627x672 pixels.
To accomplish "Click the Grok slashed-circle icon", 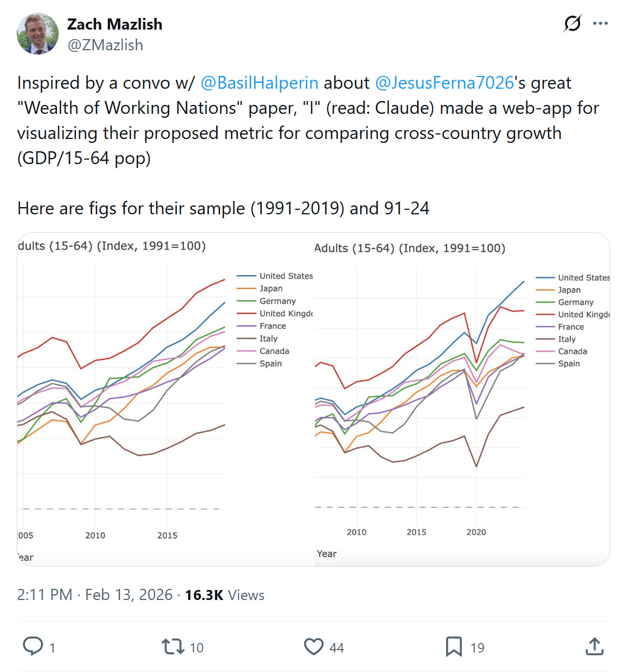I will [572, 23].
